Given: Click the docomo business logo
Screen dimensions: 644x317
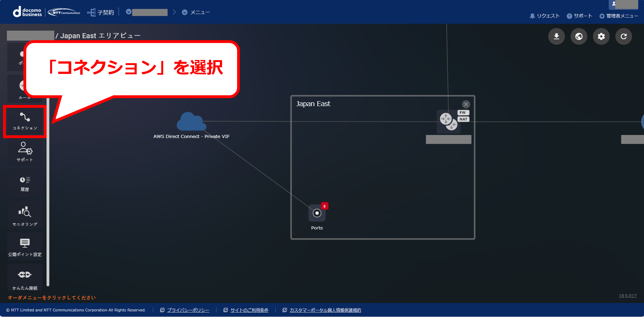Looking at the screenshot, I should tap(27, 12).
